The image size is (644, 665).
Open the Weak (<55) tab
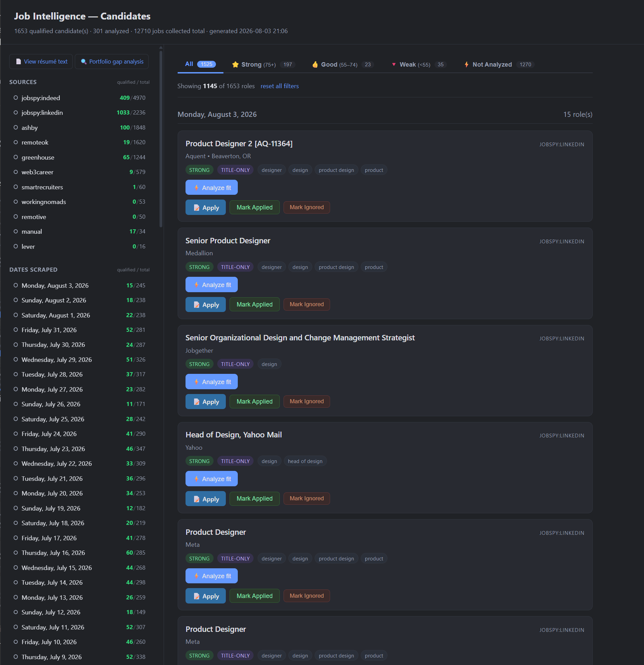[x=419, y=65]
